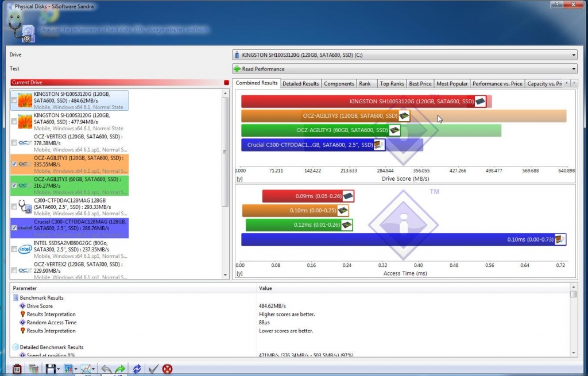Uncheck the Crucial C300 286.76MB/s checkbox

point(15,228)
